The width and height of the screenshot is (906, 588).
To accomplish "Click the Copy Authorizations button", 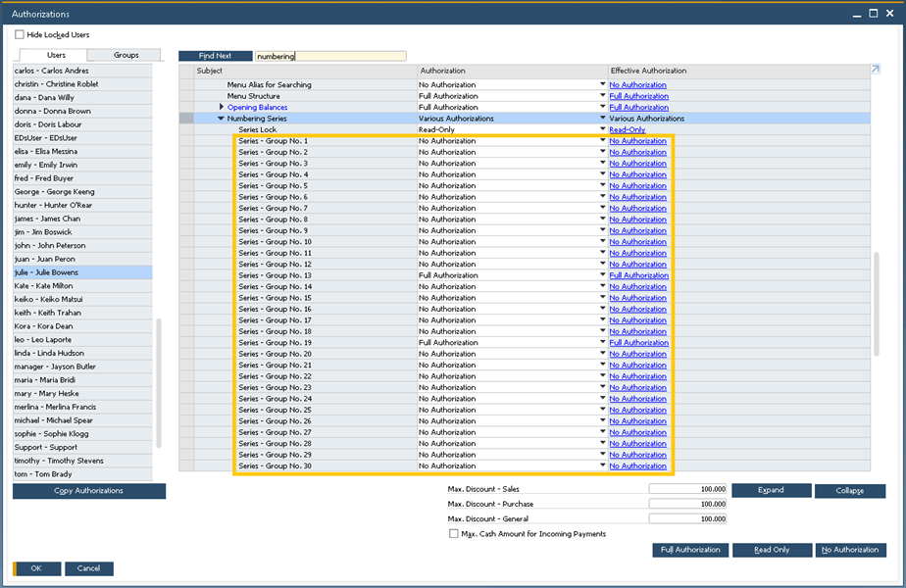I will pos(88,491).
